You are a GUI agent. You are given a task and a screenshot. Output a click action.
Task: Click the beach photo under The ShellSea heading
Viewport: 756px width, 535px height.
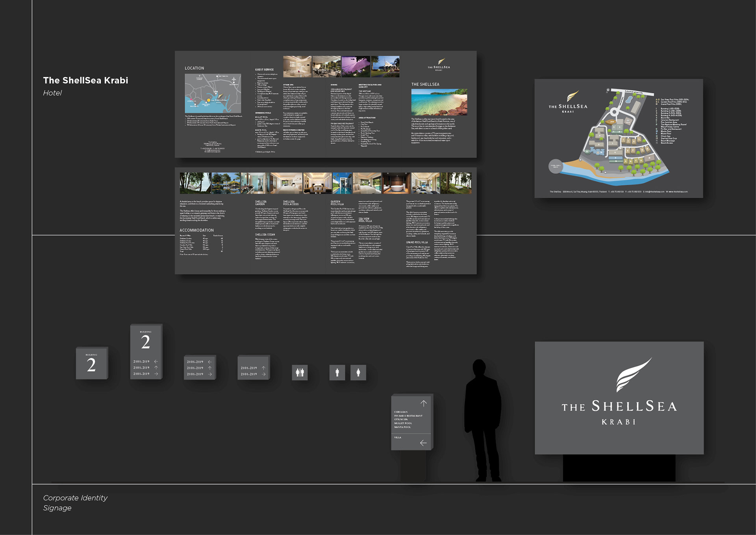439,102
